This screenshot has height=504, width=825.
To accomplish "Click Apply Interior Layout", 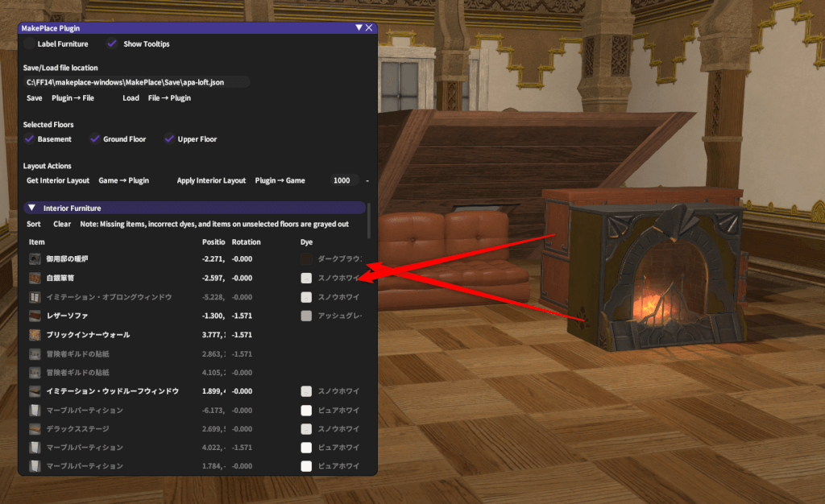I will click(212, 180).
